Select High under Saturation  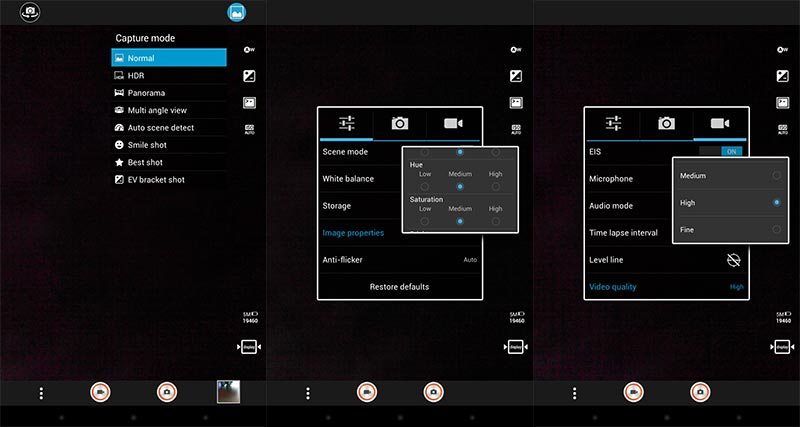495,221
